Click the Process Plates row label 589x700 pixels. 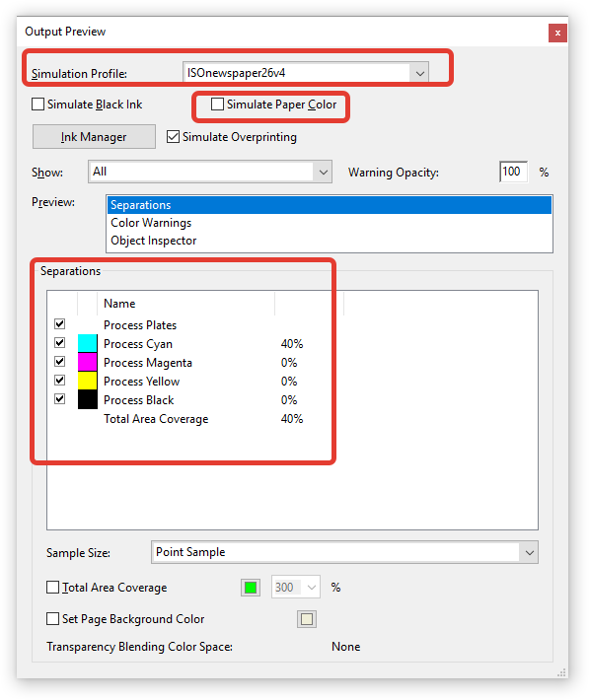(x=140, y=325)
